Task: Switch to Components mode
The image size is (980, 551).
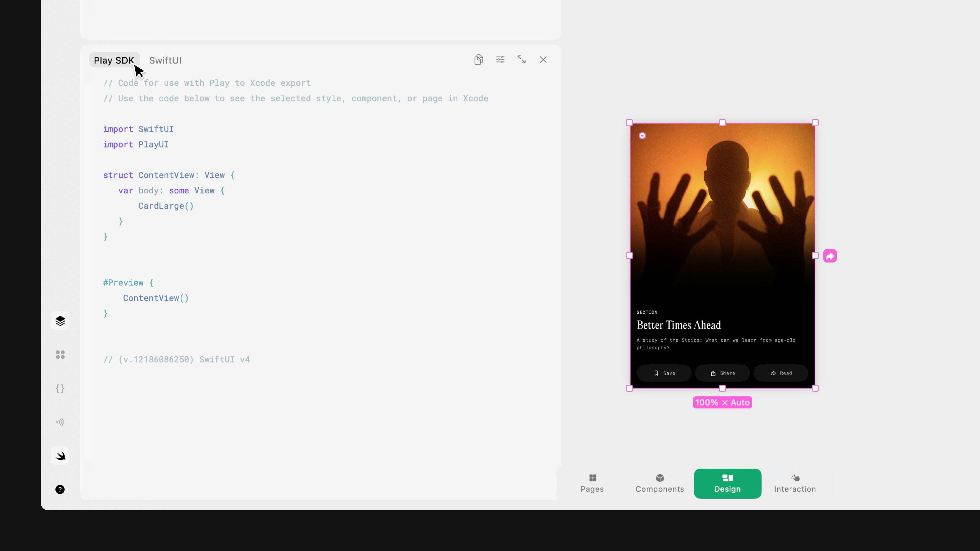Action: [x=660, y=483]
